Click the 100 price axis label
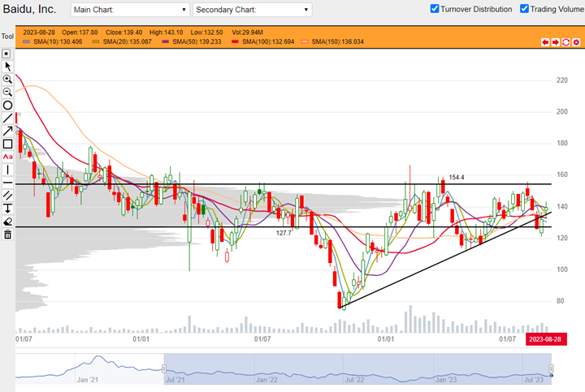Viewport: 585px width, 392px height. tap(562, 269)
